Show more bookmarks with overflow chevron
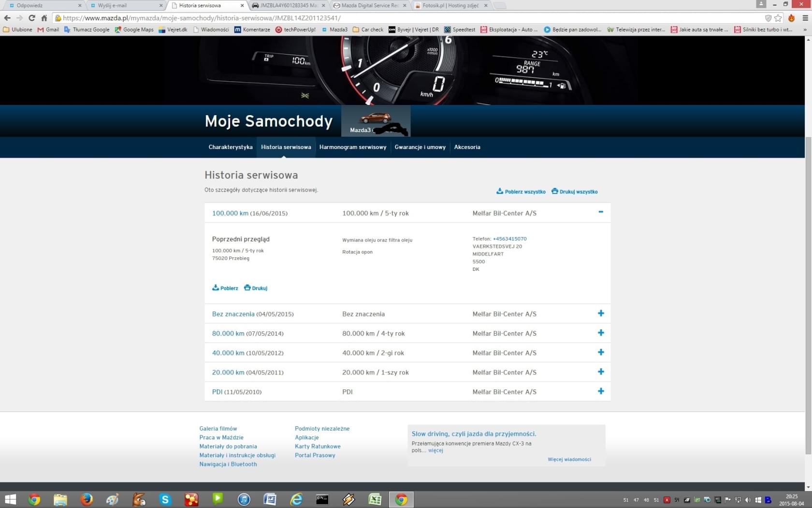This screenshot has height=508, width=812. click(805, 30)
